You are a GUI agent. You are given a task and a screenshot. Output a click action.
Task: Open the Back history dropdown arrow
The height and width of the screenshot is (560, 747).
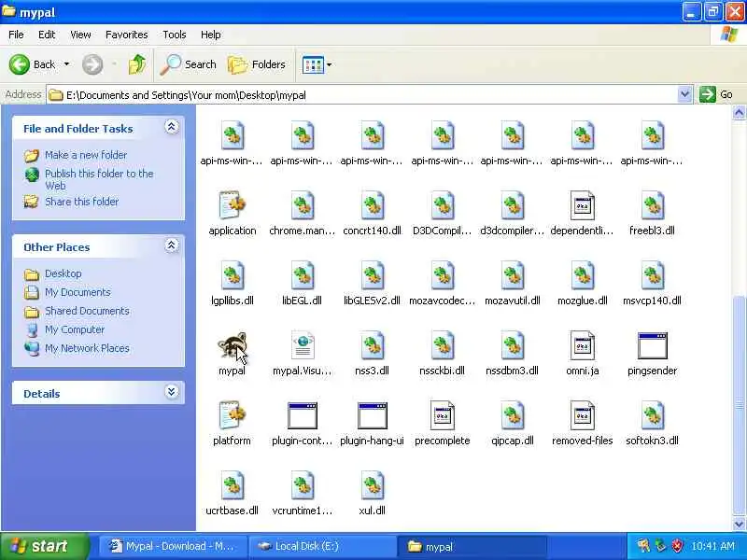click(x=66, y=64)
